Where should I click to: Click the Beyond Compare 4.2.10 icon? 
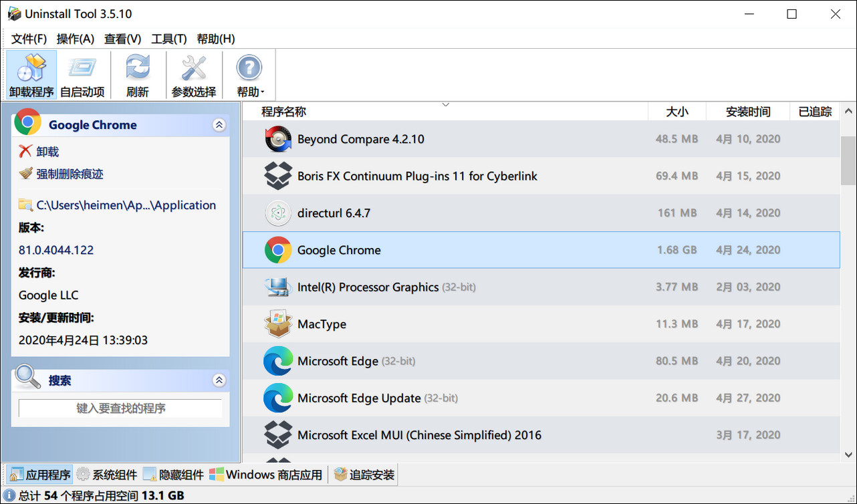point(278,140)
